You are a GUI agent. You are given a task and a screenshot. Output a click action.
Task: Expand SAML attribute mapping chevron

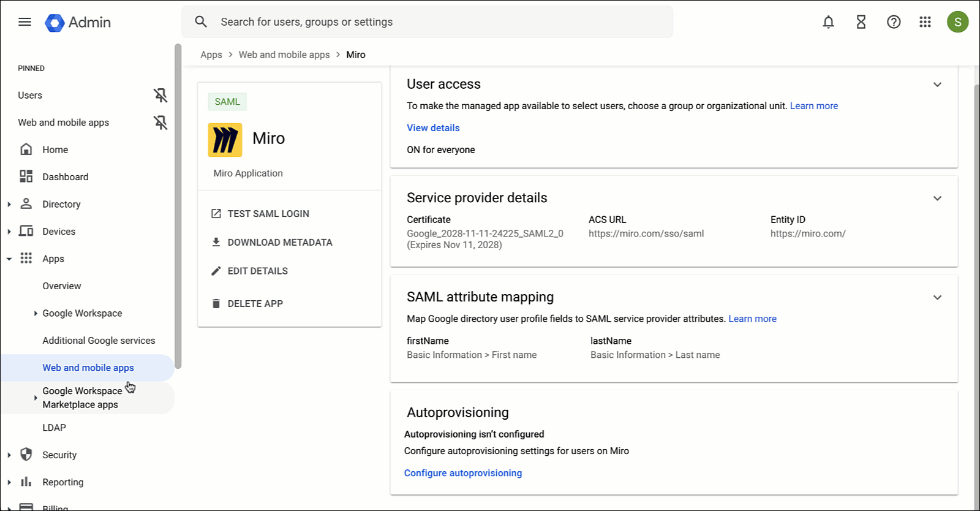(x=937, y=298)
